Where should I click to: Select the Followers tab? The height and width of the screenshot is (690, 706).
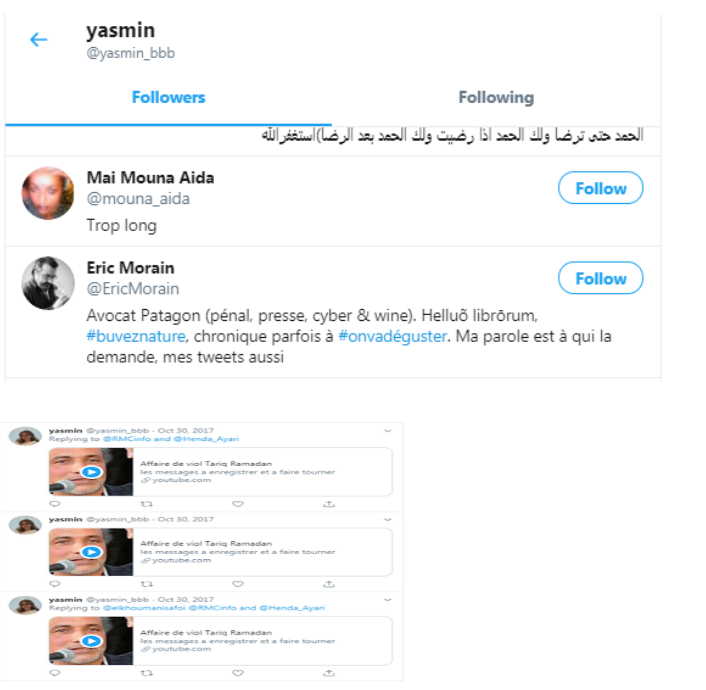(x=168, y=97)
